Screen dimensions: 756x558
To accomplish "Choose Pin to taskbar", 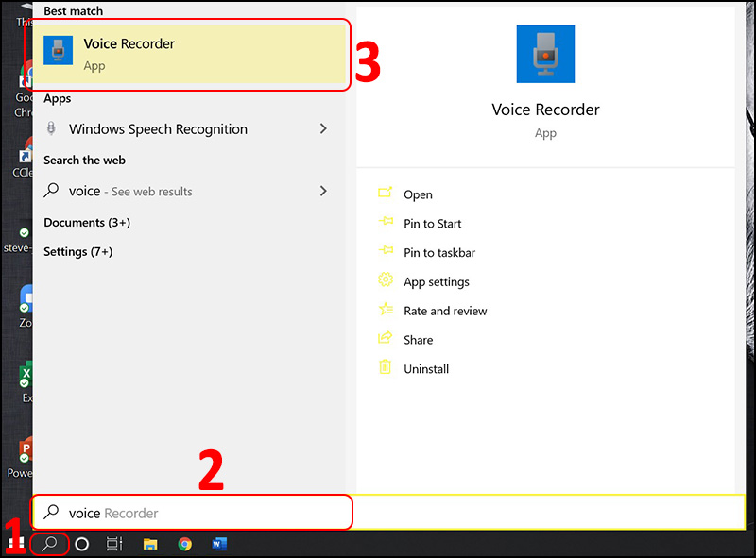I will (x=439, y=252).
